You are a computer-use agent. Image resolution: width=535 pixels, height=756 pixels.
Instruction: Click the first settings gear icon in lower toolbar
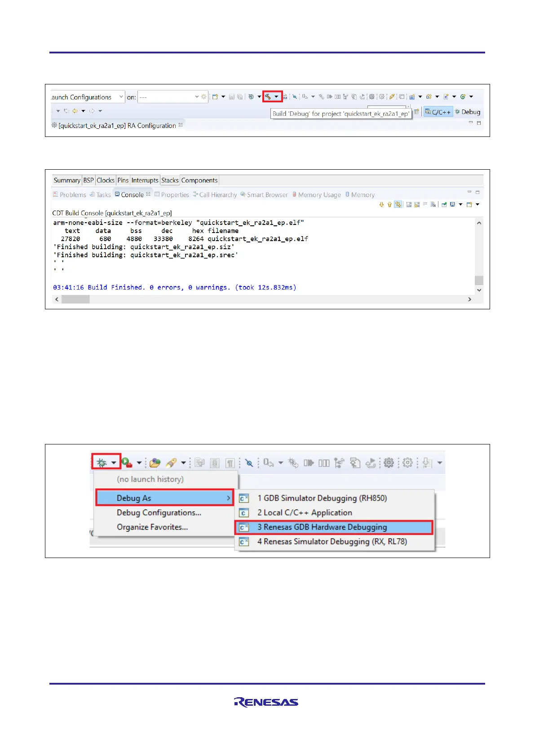(389, 462)
